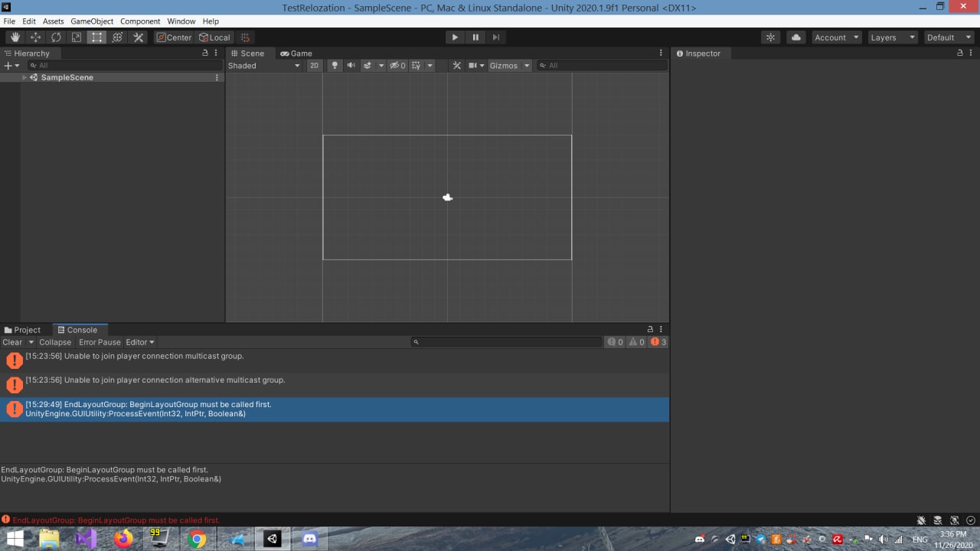
Task: Select the Scale tool
Action: point(77,37)
